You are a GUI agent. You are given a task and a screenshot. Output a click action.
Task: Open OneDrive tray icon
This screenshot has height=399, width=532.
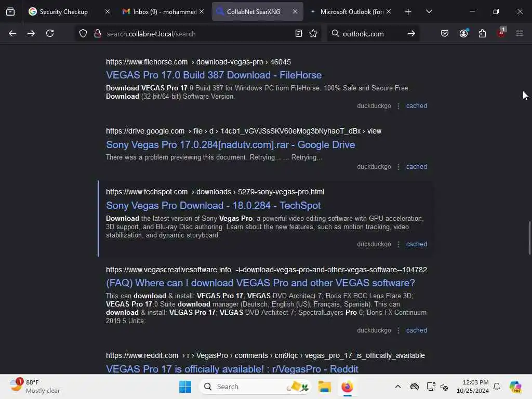pyautogui.click(x=414, y=387)
